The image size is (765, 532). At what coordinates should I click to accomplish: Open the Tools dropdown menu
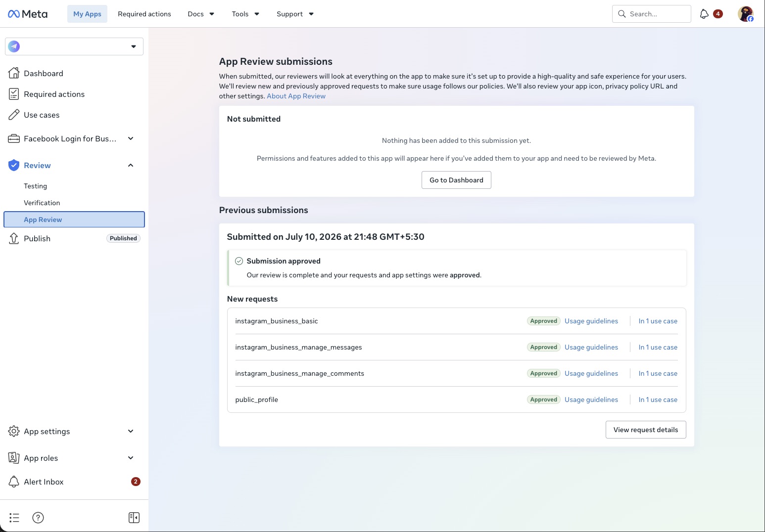tap(245, 14)
